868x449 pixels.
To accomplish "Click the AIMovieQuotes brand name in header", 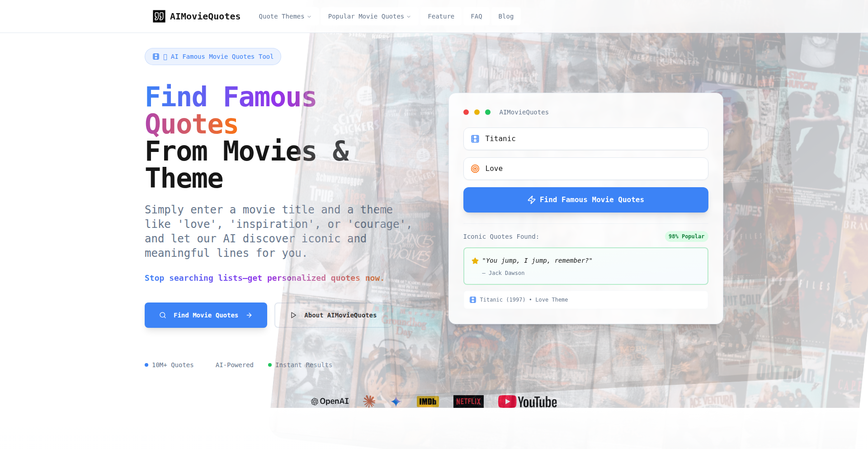I will pyautogui.click(x=205, y=16).
